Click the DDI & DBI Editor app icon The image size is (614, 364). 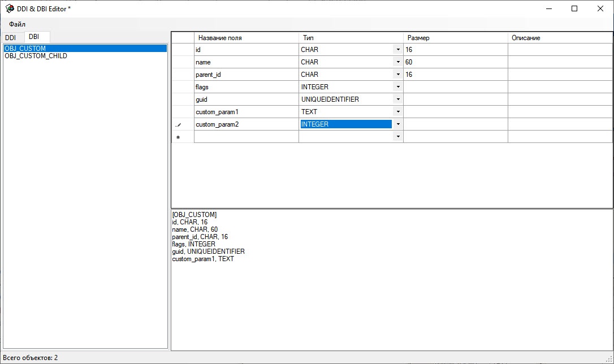(10, 8)
